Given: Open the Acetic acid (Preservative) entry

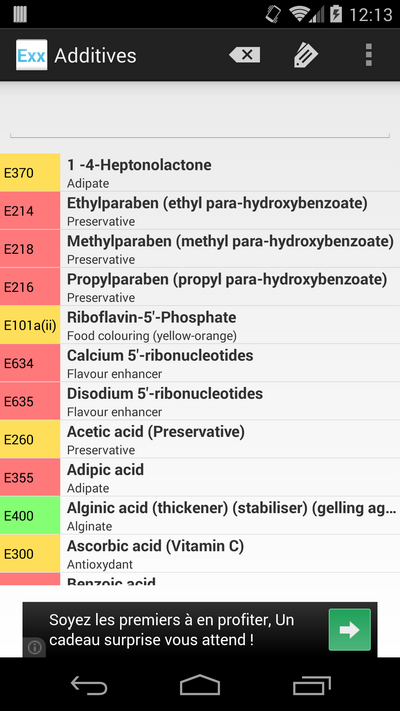Looking at the screenshot, I should 200,439.
